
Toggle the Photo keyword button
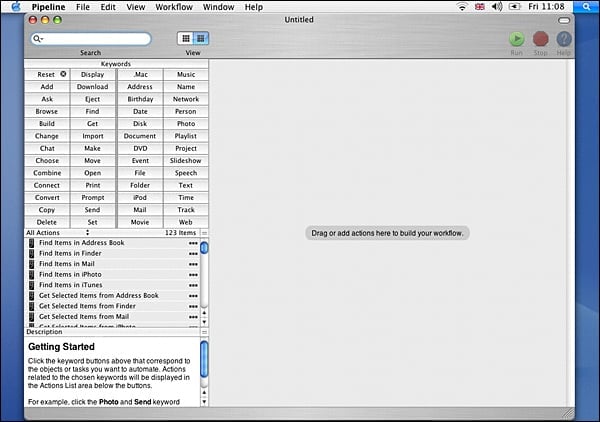click(186, 124)
